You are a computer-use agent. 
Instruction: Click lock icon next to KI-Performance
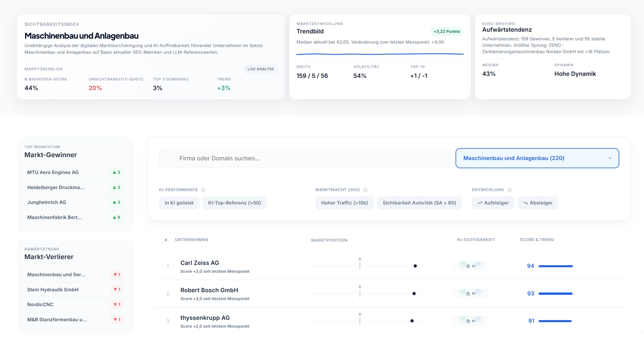coord(204,190)
